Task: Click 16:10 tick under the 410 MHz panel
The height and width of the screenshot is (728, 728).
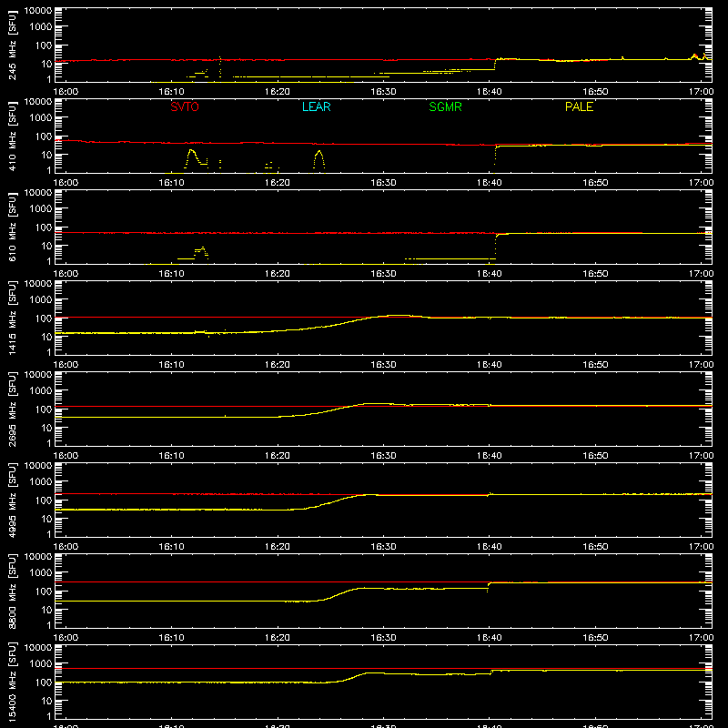Action: [171, 183]
